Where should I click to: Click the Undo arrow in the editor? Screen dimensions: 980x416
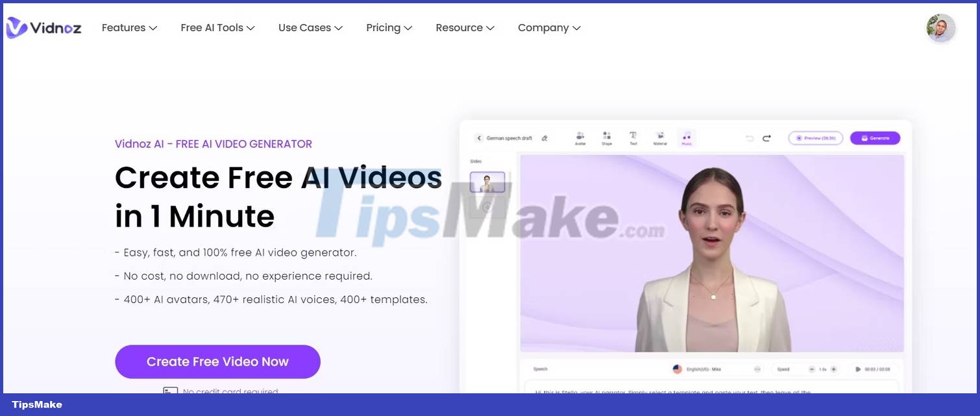pyautogui.click(x=750, y=138)
